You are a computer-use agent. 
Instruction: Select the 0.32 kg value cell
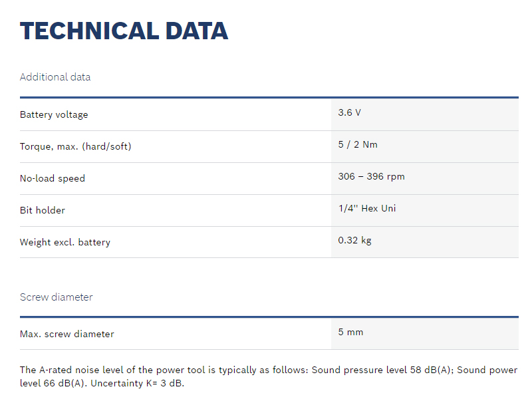coord(425,242)
